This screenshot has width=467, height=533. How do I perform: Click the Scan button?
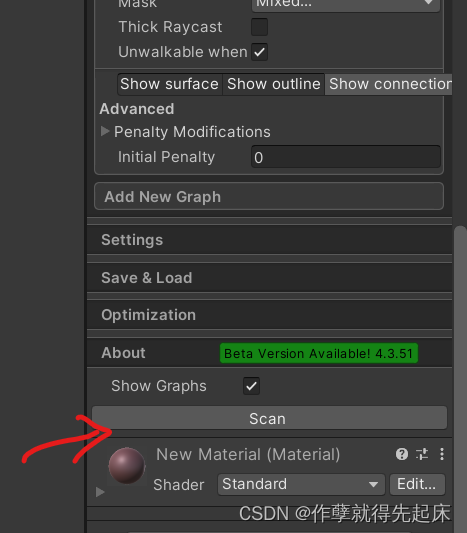[269, 418]
